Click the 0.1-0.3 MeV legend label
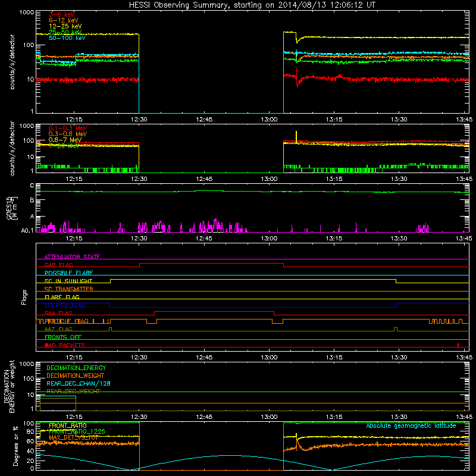The height and width of the screenshot is (476, 476). tap(68, 128)
